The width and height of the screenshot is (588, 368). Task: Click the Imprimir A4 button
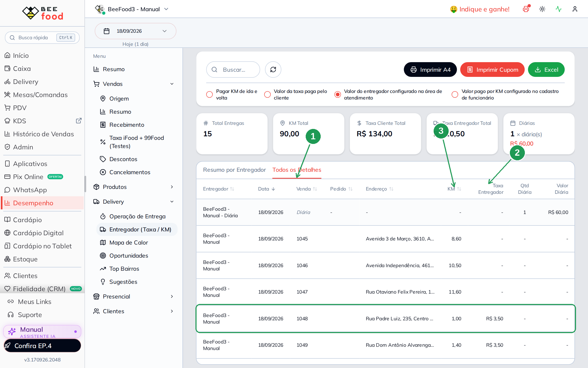(x=430, y=70)
